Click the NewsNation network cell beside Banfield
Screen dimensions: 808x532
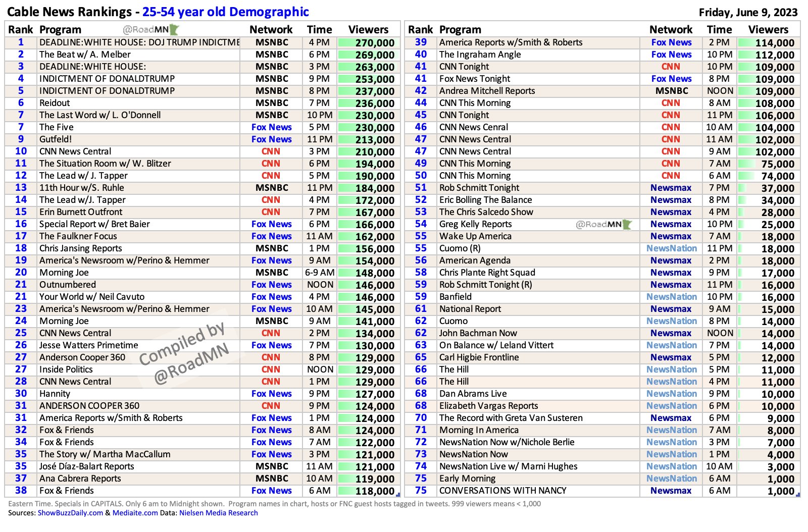(672, 297)
